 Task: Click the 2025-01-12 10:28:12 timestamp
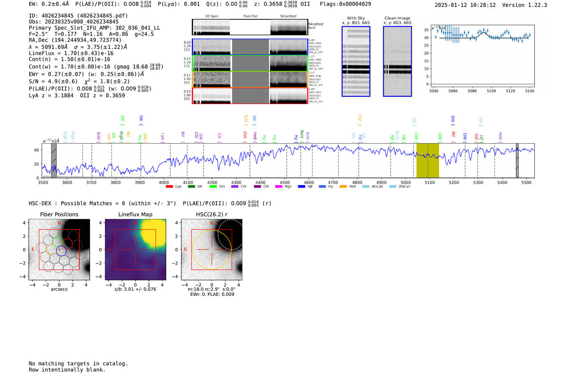(x=465, y=5)
